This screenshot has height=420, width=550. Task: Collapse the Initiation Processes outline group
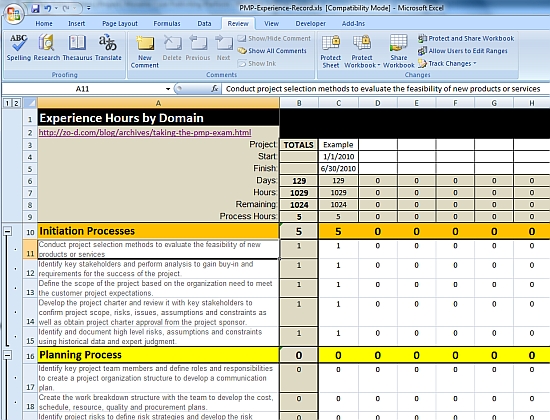click(7, 231)
